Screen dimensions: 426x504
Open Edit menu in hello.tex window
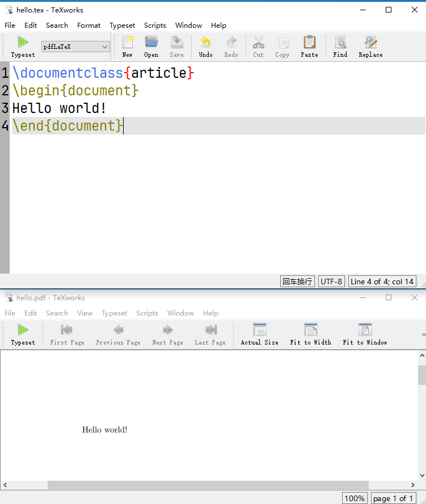tap(31, 26)
